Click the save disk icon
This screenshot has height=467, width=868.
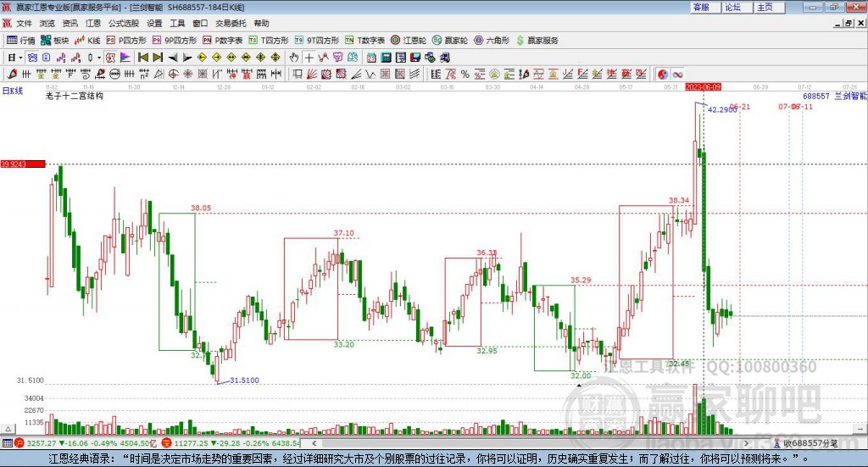(415, 58)
